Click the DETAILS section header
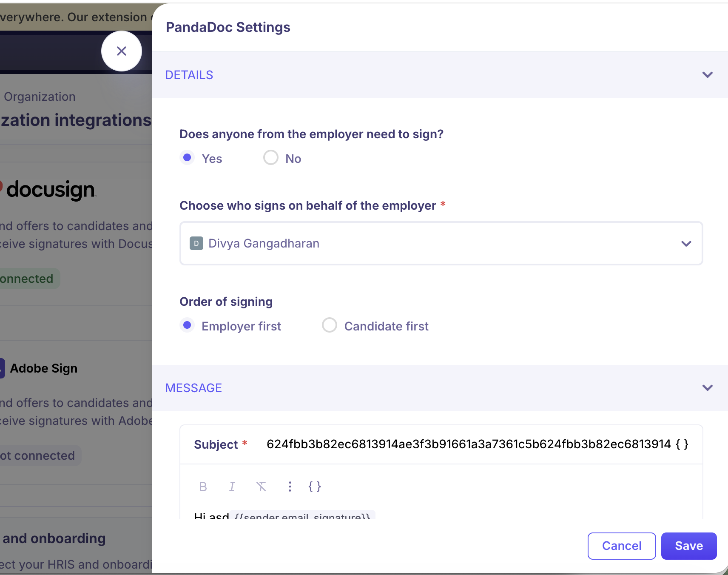The image size is (728, 575). click(189, 75)
